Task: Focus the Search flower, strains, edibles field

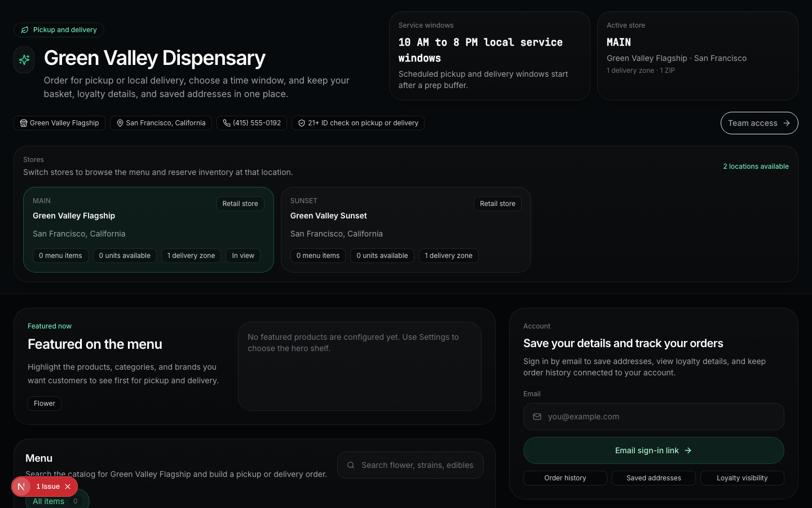Action: (411, 465)
